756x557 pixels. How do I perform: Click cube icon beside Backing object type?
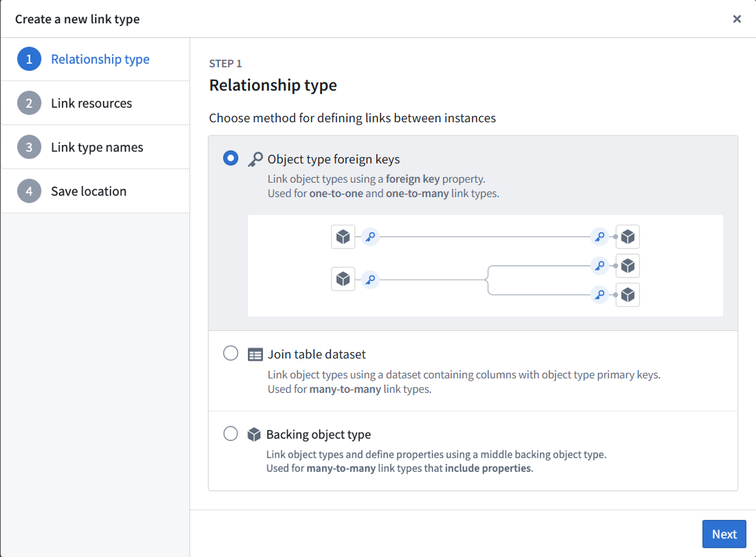[x=253, y=435]
